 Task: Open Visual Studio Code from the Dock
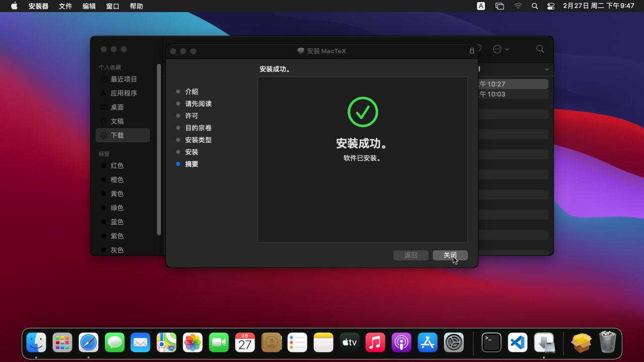[x=518, y=343]
